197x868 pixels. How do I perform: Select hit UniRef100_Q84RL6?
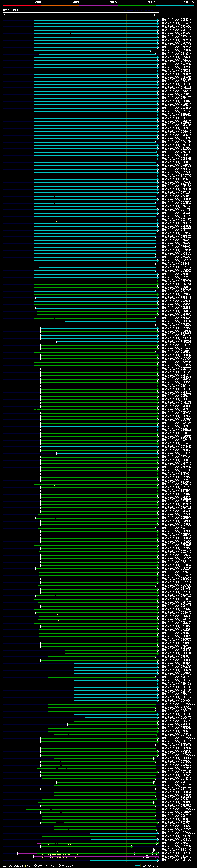[176, 430]
